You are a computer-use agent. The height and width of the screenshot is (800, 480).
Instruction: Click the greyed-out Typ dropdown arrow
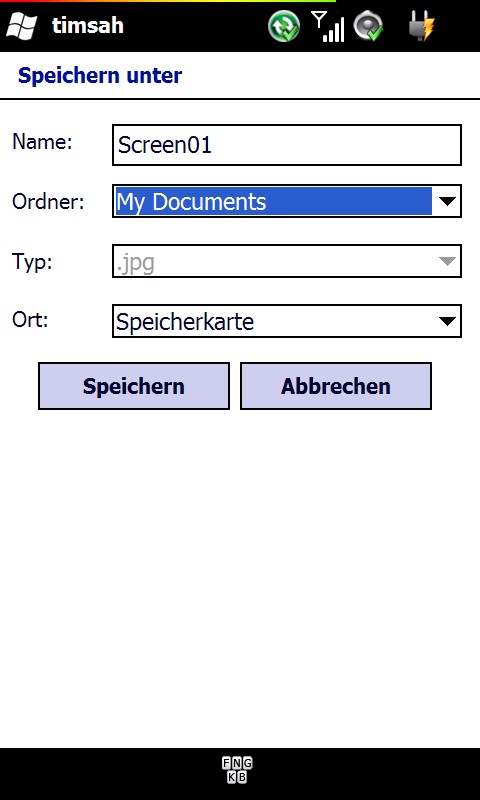point(447,261)
